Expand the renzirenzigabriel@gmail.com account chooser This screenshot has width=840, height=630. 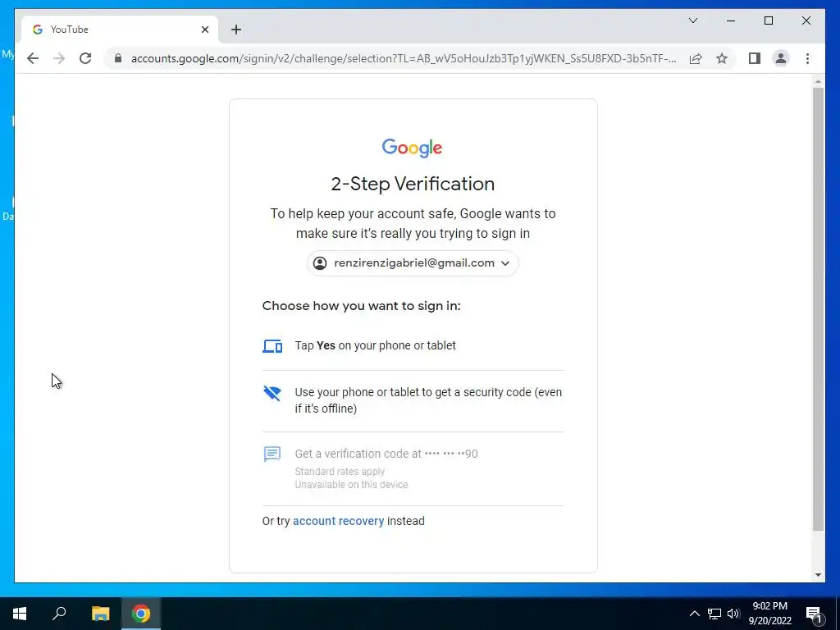pos(412,263)
